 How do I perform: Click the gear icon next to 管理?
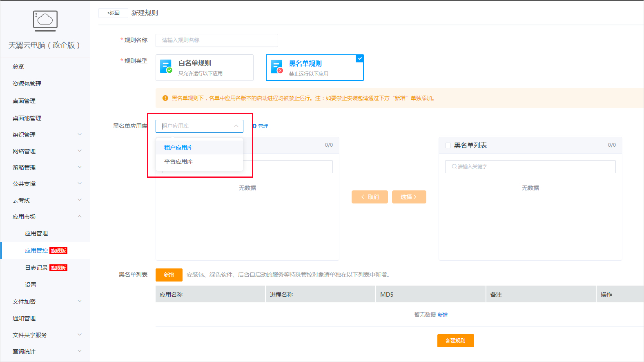[254, 126]
